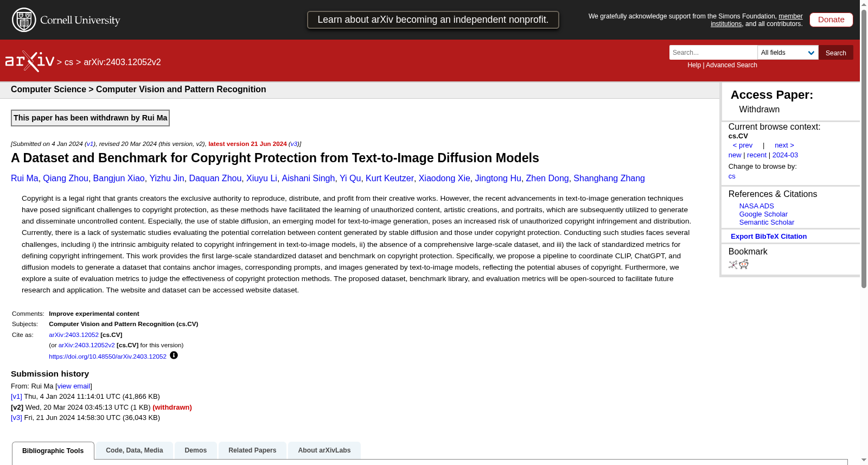Click the Search button
This screenshot has height=465, width=868.
[x=836, y=53]
